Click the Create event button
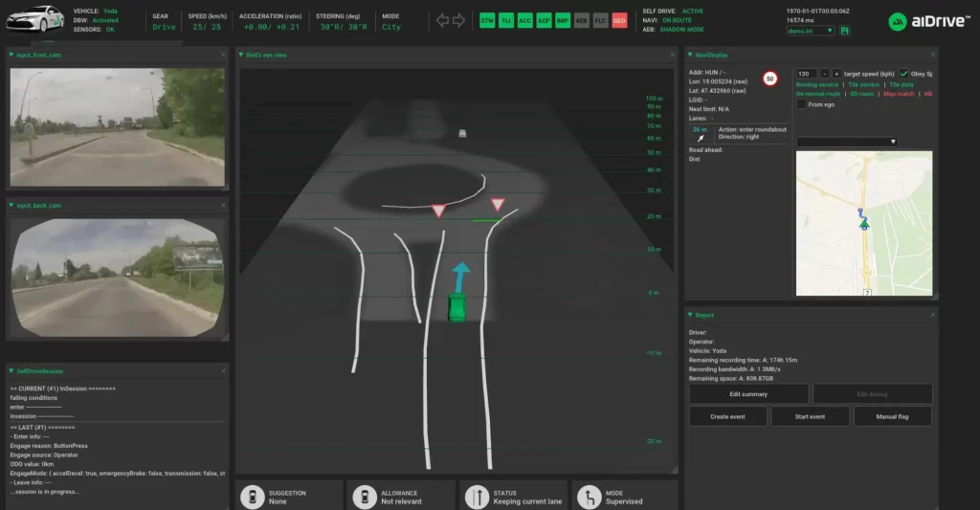 tap(727, 416)
